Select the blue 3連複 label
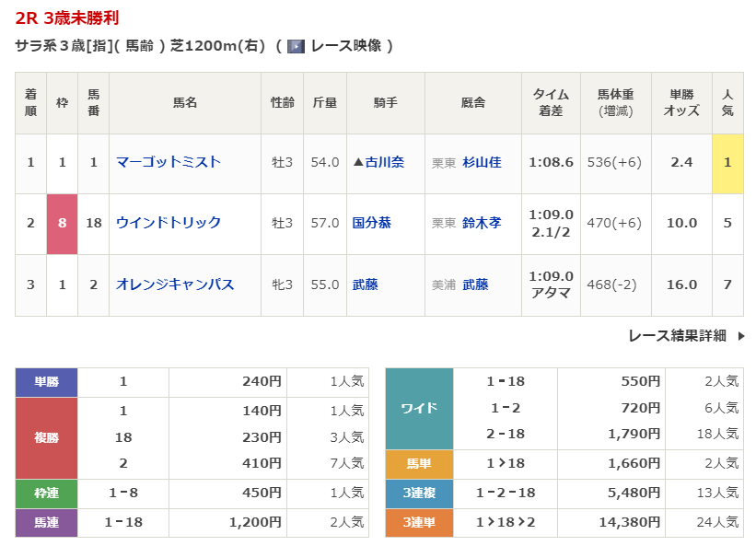The height and width of the screenshot is (546, 756). (419, 494)
